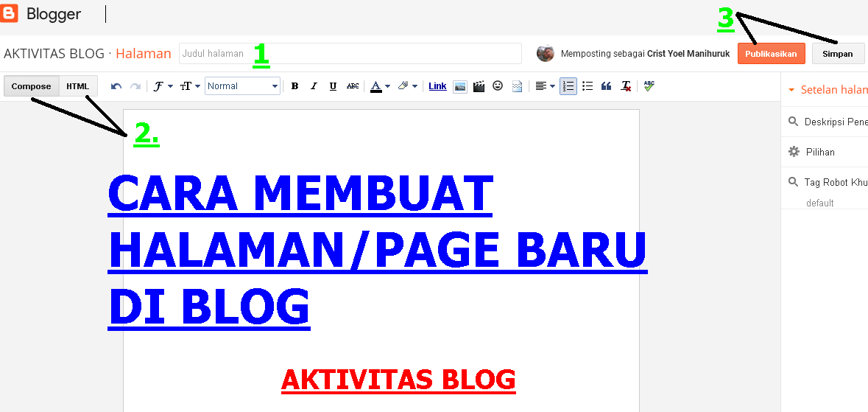
Task: Toggle italic text style
Action: (x=314, y=86)
